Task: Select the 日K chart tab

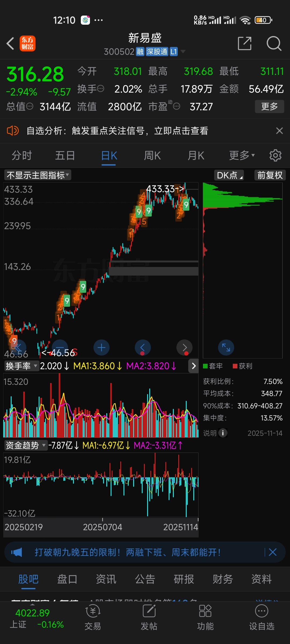Action: (109, 155)
